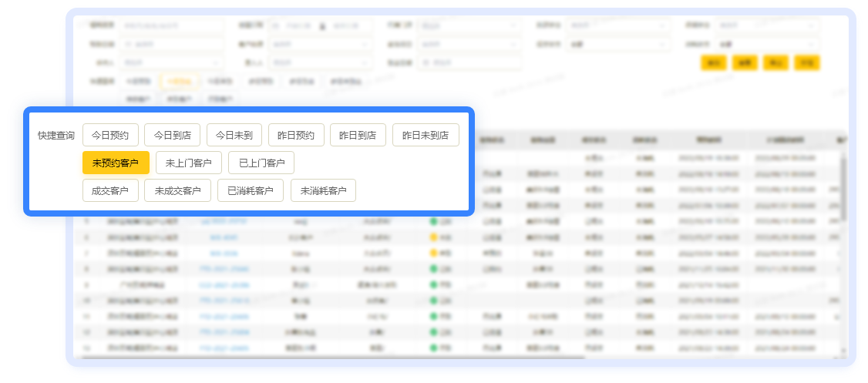Apply the 已消耗客户 filter
The width and height of the screenshot is (868, 383).
pyautogui.click(x=251, y=190)
